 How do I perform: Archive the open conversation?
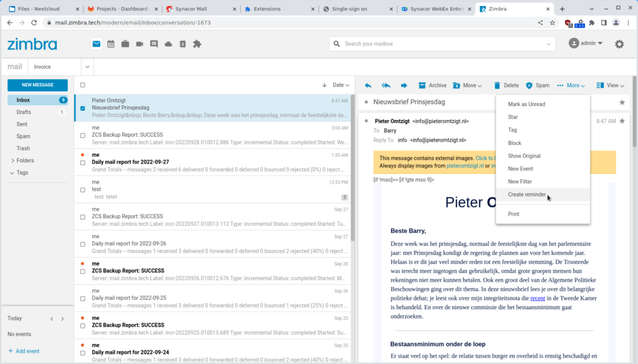432,85
